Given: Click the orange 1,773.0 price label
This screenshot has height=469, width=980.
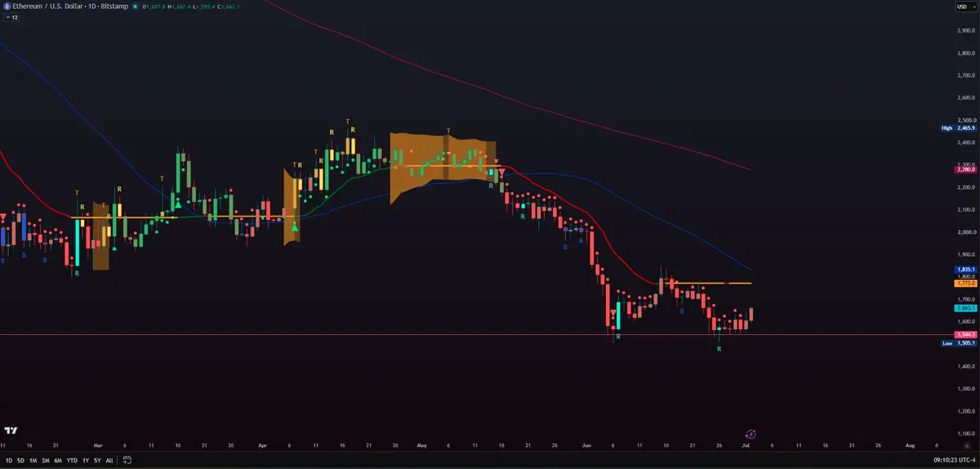Looking at the screenshot, I should pyautogui.click(x=964, y=284).
